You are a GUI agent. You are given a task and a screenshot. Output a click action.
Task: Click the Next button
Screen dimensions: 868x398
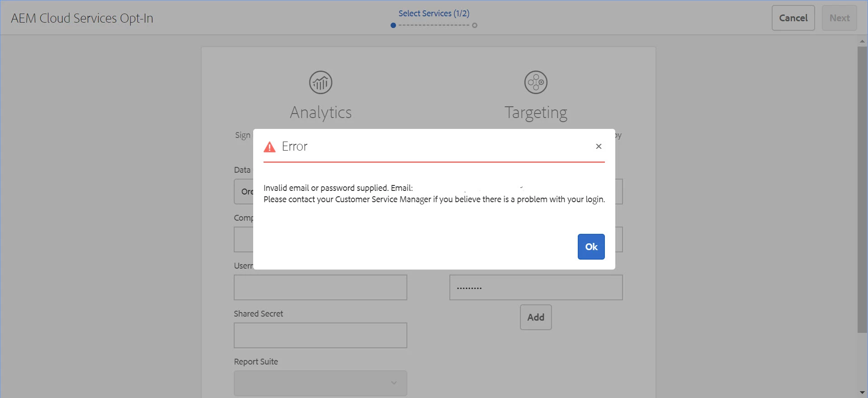[839, 18]
